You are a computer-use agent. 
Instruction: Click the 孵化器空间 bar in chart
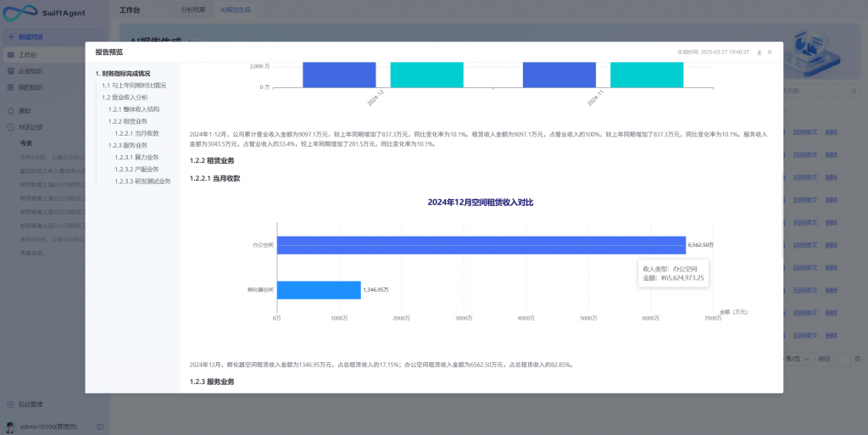(x=319, y=290)
